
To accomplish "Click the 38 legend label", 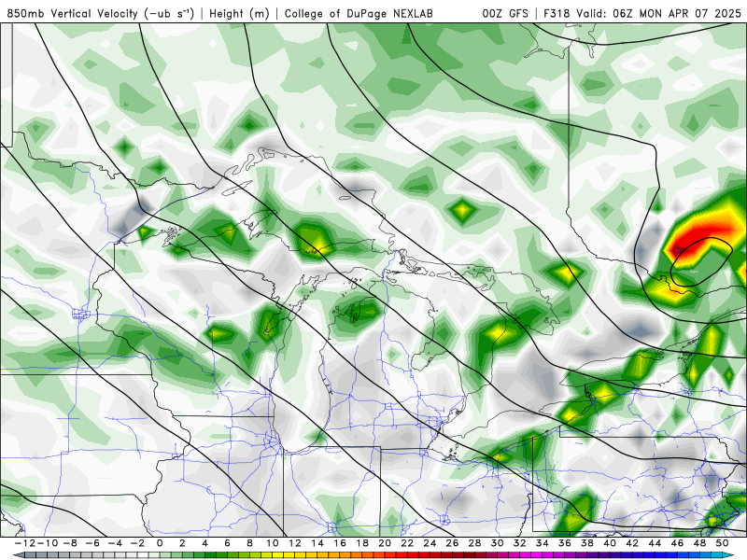I will (x=587, y=543).
